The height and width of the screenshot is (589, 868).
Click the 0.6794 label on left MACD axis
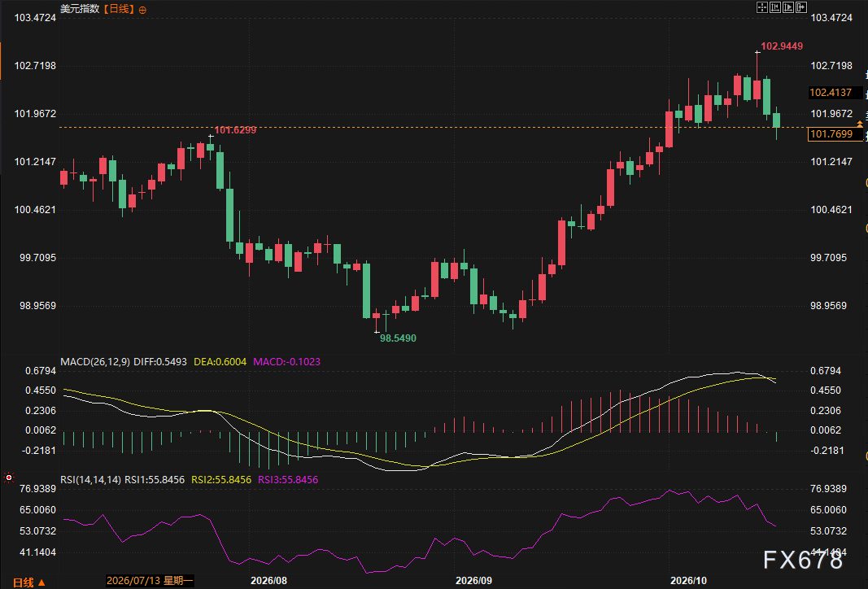(x=41, y=371)
